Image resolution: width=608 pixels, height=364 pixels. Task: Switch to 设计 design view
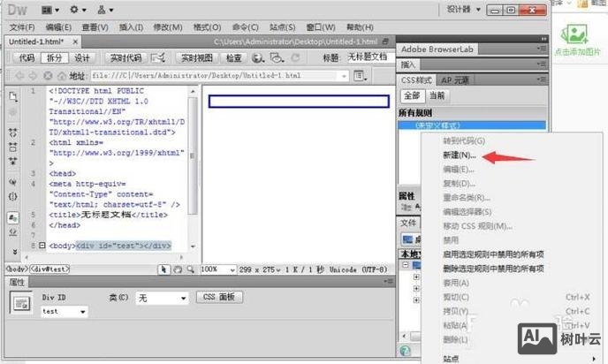pos(82,58)
